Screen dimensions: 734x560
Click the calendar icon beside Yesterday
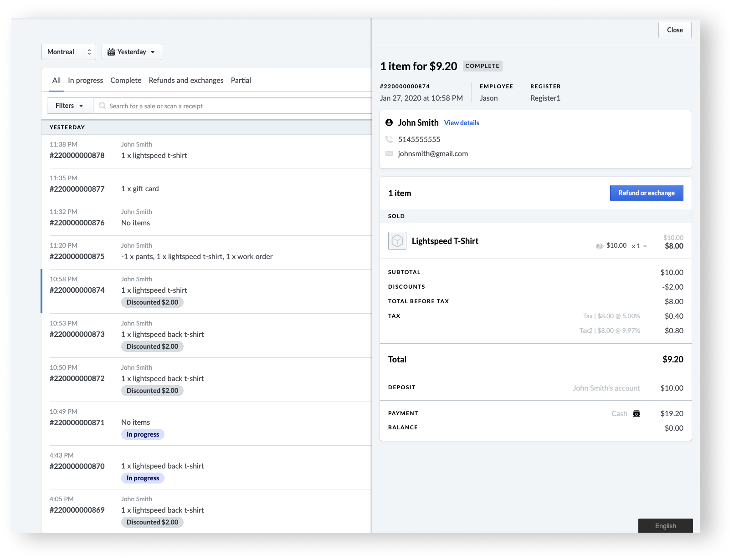point(111,52)
